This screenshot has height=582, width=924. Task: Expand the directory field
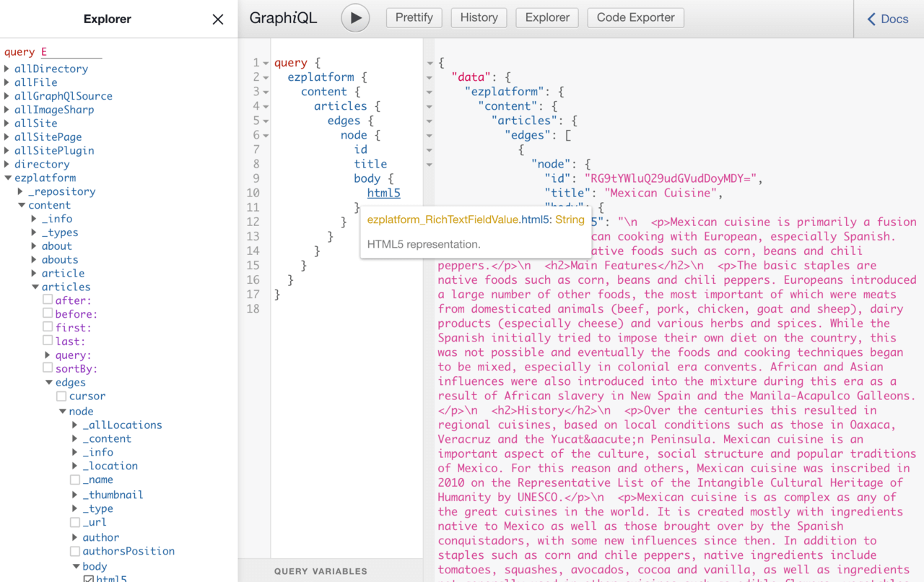(x=7, y=165)
